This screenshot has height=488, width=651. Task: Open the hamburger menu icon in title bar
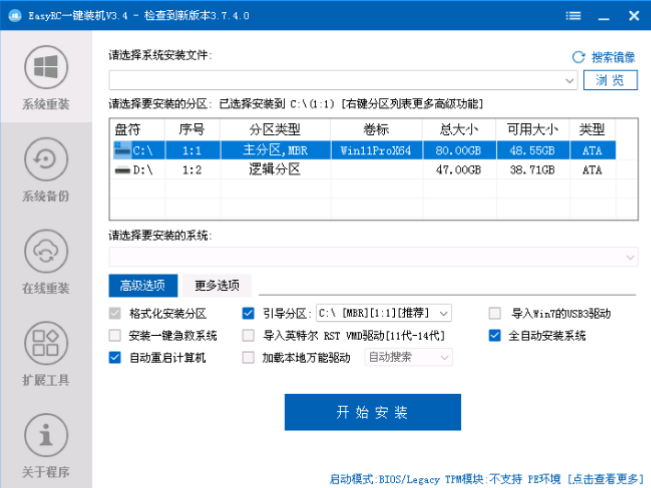click(573, 16)
